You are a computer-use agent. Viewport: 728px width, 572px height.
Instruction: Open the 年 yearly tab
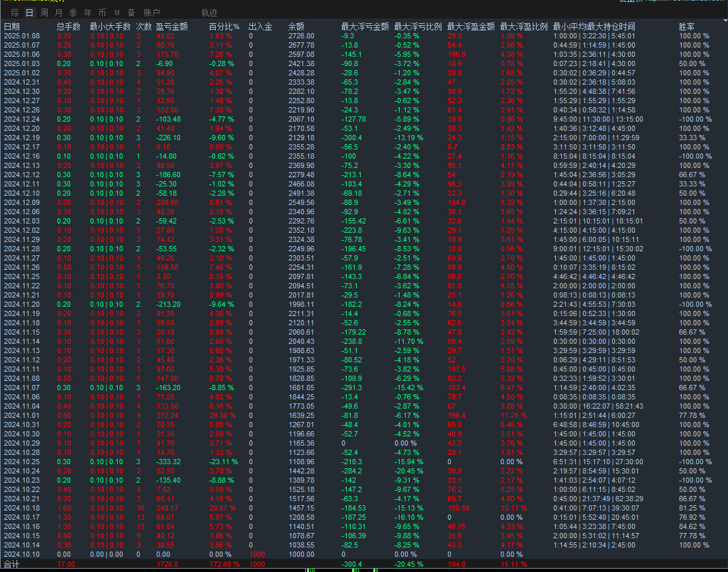(x=88, y=13)
